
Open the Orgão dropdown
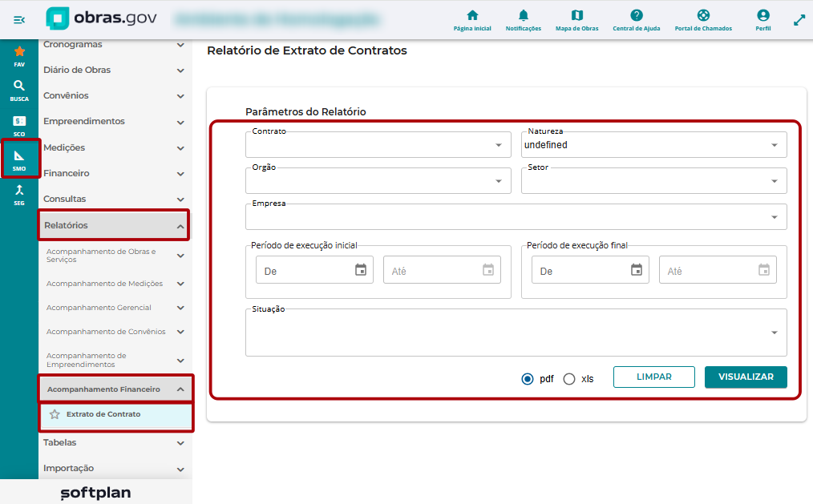pos(378,181)
